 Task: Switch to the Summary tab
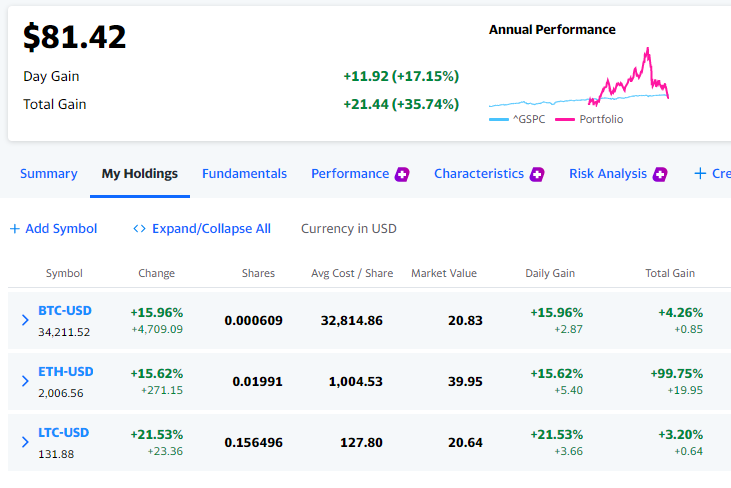[x=48, y=174]
